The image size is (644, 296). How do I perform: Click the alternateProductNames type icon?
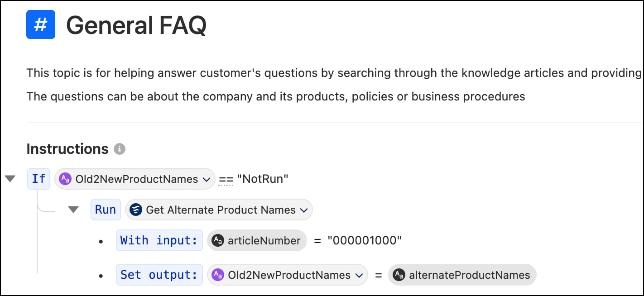[399, 275]
